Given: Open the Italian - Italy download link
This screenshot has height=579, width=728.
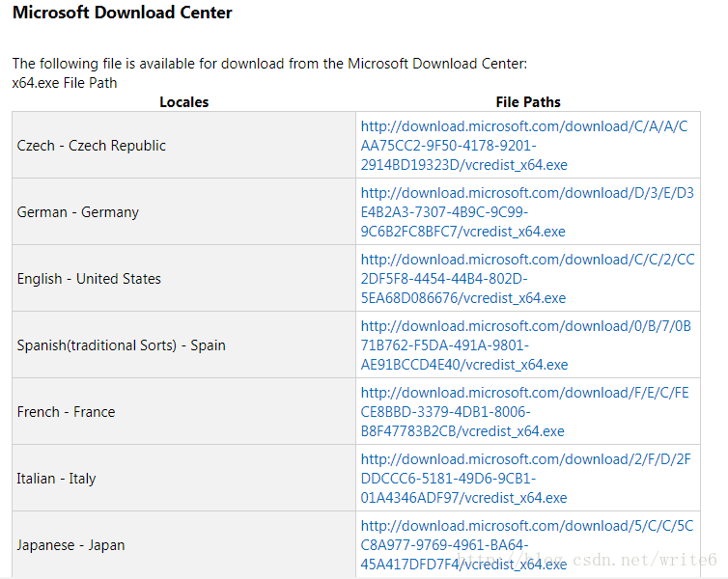Looking at the screenshot, I should (525, 479).
